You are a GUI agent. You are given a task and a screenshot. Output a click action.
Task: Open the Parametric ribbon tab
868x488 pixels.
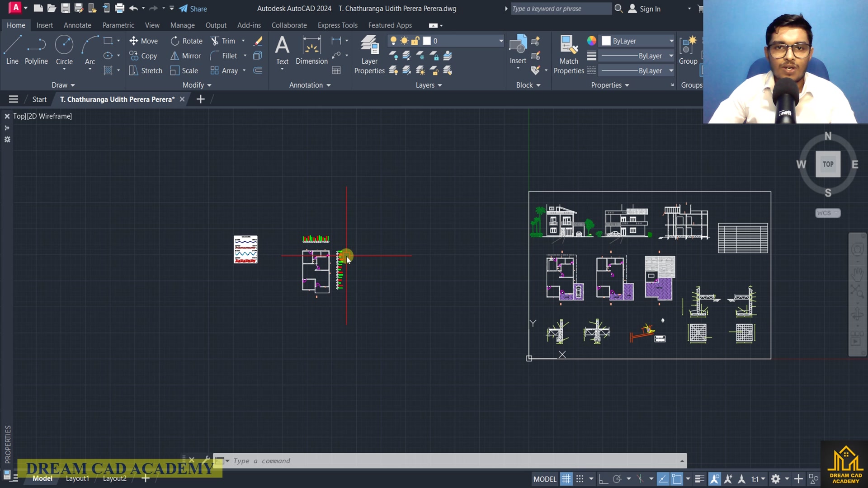click(118, 25)
